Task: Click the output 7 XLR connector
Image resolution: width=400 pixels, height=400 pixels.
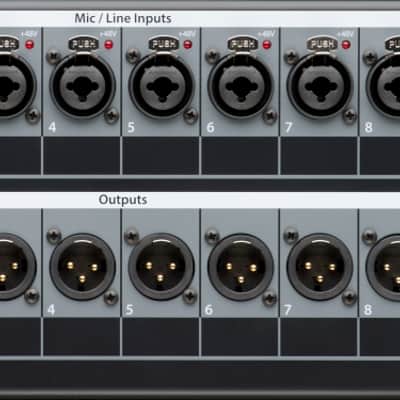Action: [320, 267]
